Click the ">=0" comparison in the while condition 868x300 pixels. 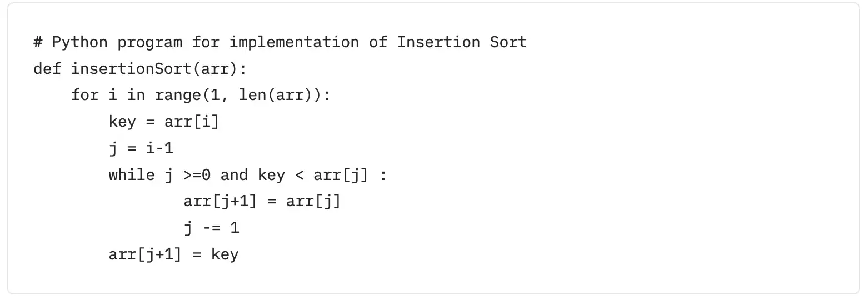coord(197,176)
